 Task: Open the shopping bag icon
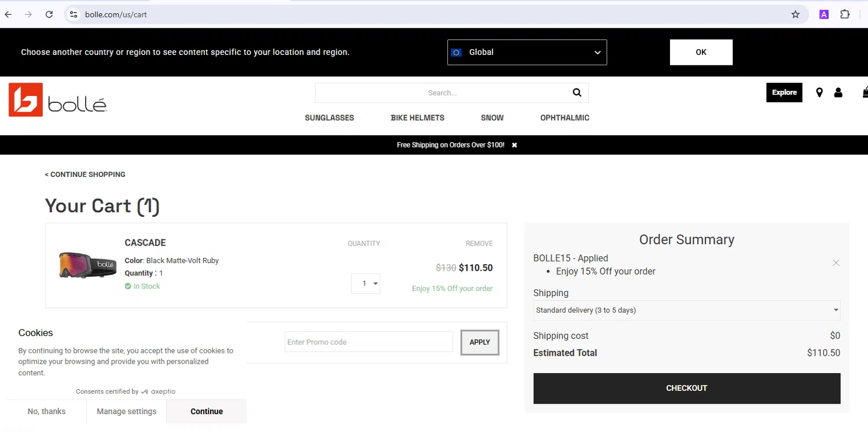coord(865,93)
